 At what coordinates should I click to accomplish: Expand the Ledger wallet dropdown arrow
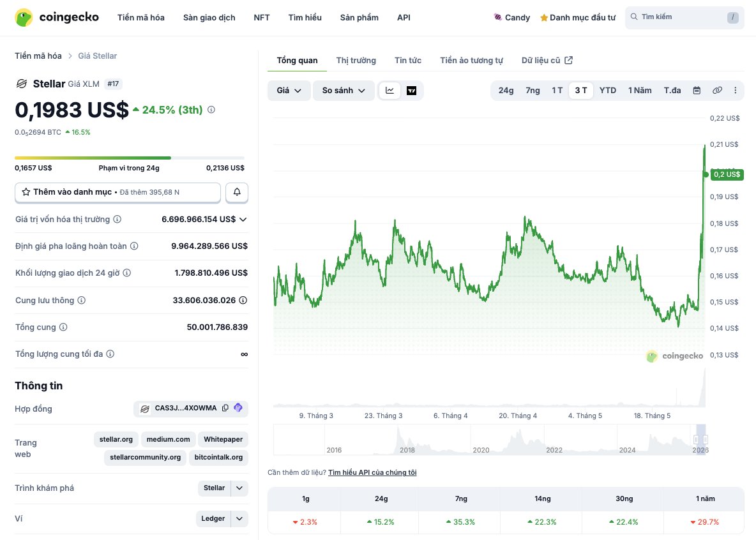(x=239, y=519)
